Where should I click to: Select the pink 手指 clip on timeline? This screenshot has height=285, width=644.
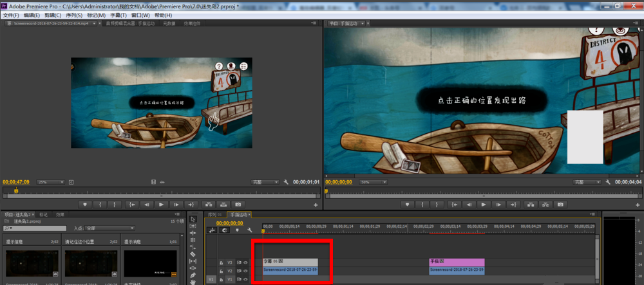[x=457, y=262]
